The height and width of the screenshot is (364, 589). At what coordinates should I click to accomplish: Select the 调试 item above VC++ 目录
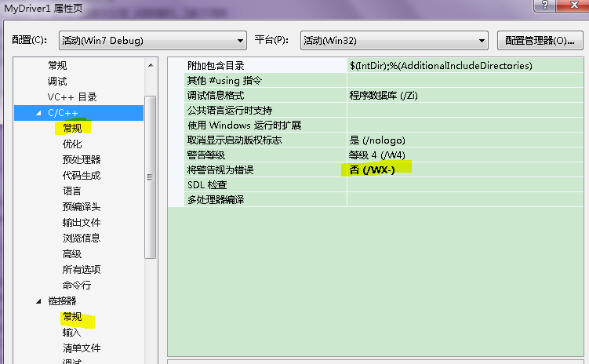click(x=57, y=82)
